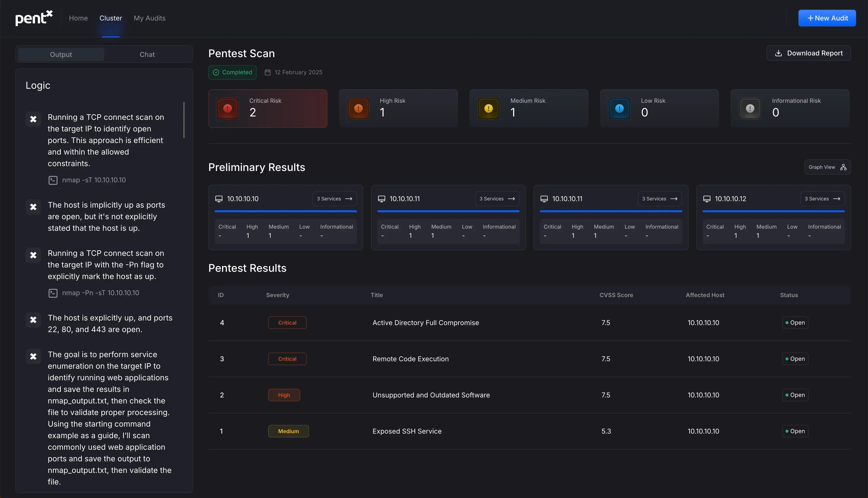The image size is (868, 498).
Task: Click the monitor icon of host 10.10.10.12 card
Action: [x=707, y=199]
